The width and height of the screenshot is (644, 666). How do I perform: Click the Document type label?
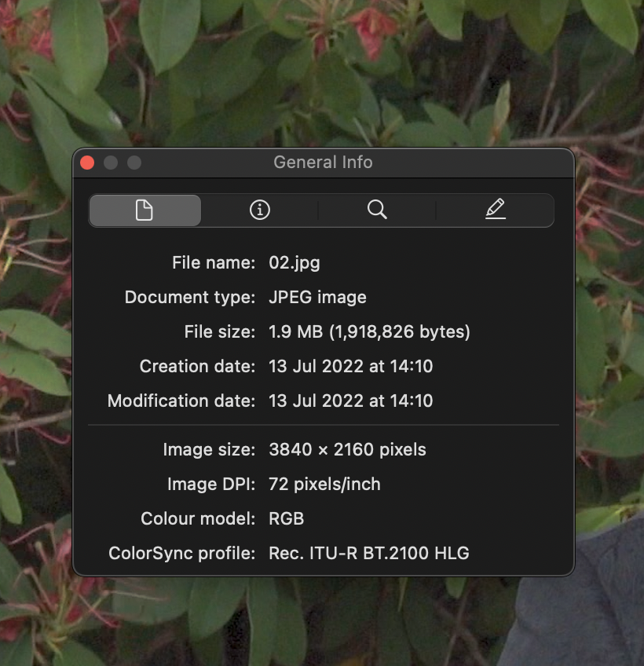(x=190, y=298)
